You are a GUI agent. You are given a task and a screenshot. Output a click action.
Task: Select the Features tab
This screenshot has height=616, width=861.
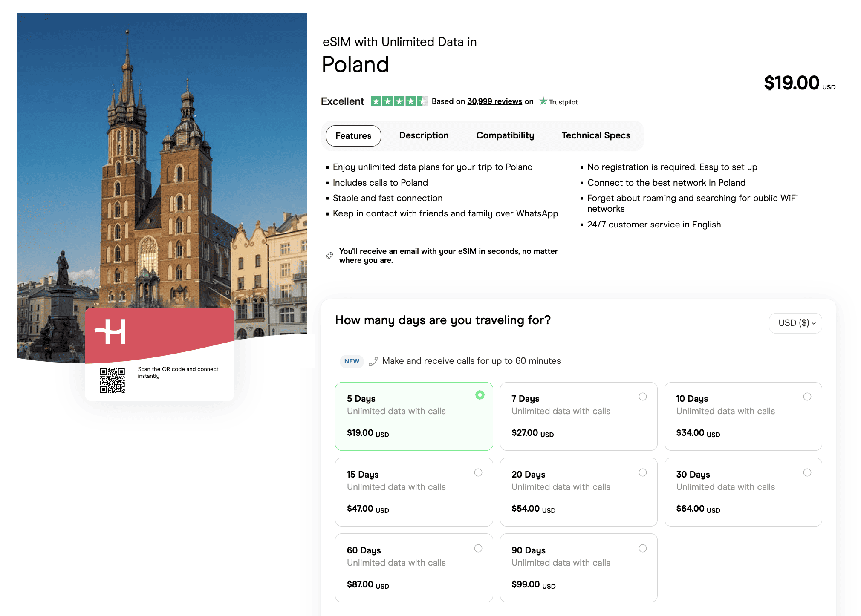(353, 136)
